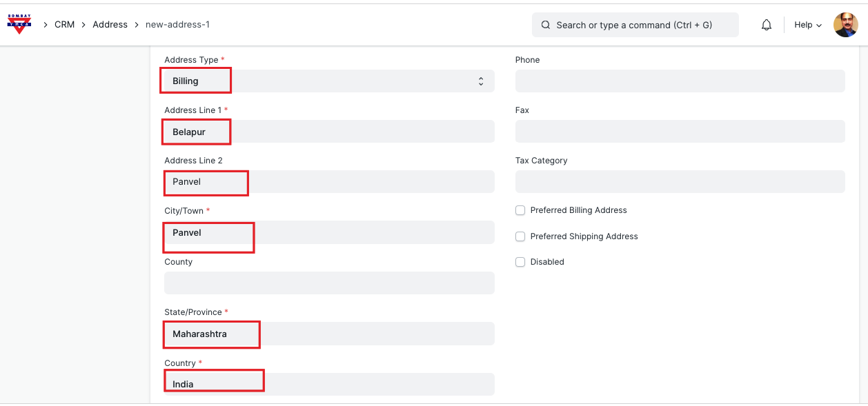
Task: Open the Address Type dropdown
Action: (329, 81)
